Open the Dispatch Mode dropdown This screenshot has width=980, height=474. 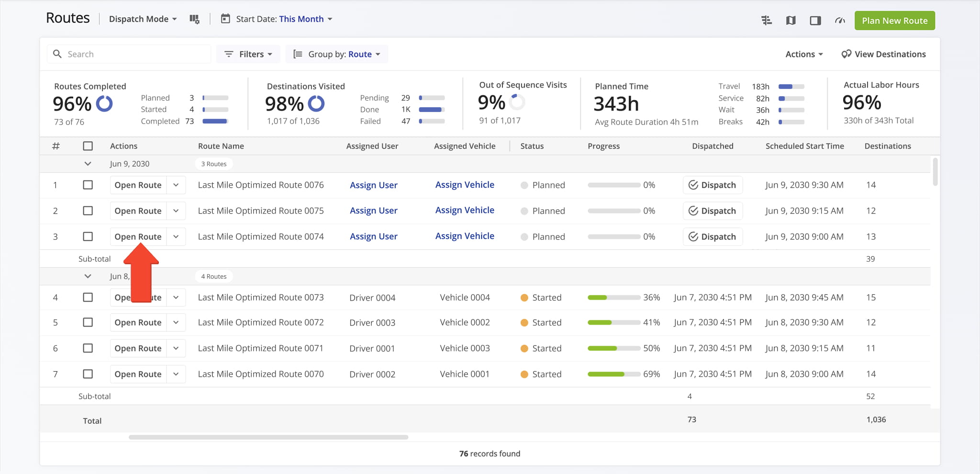coord(143,19)
